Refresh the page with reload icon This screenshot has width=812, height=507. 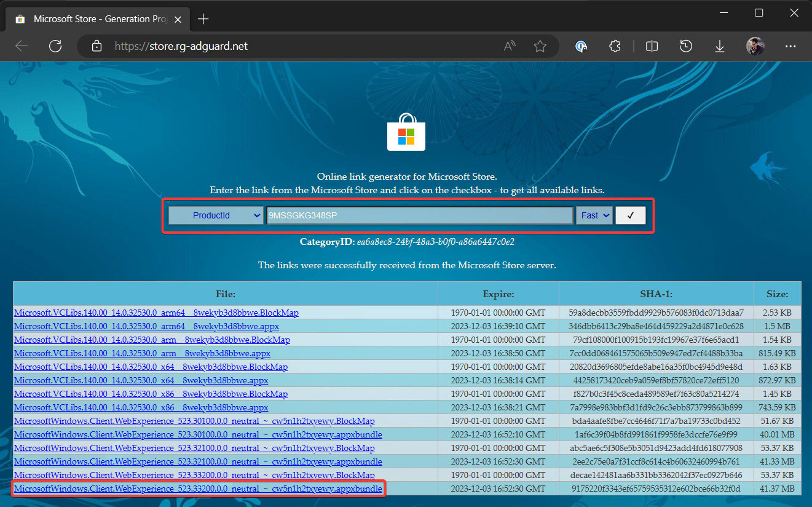(55, 46)
